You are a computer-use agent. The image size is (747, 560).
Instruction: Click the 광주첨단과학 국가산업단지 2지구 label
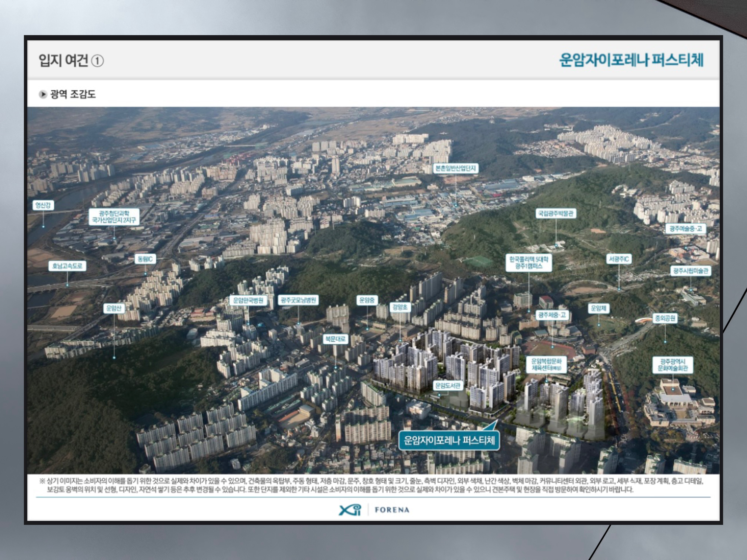[114, 217]
